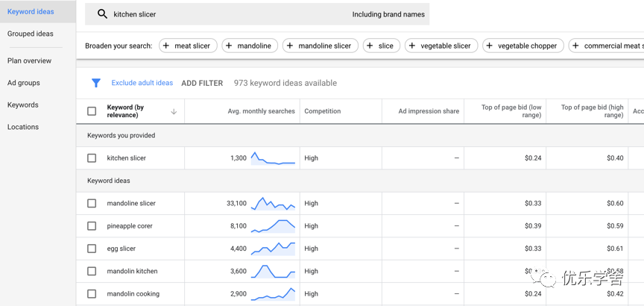
Task: Click the search magnifier icon
Action: (102, 14)
